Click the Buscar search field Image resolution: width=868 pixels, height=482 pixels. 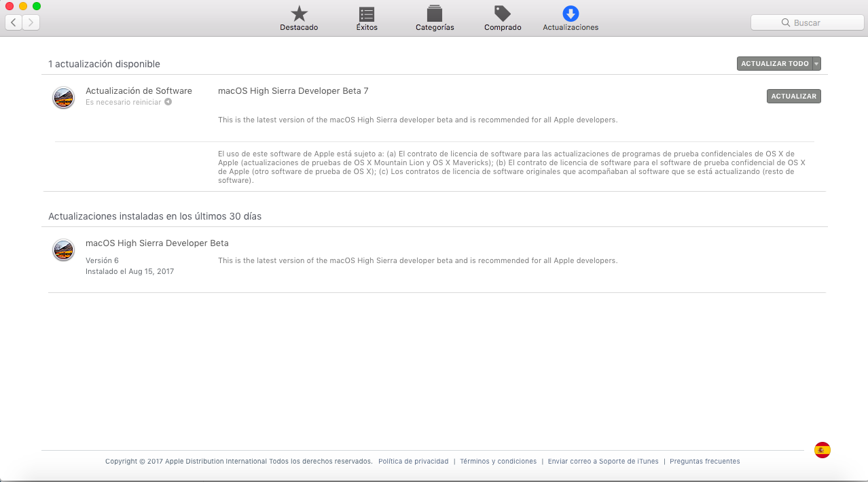coord(807,22)
